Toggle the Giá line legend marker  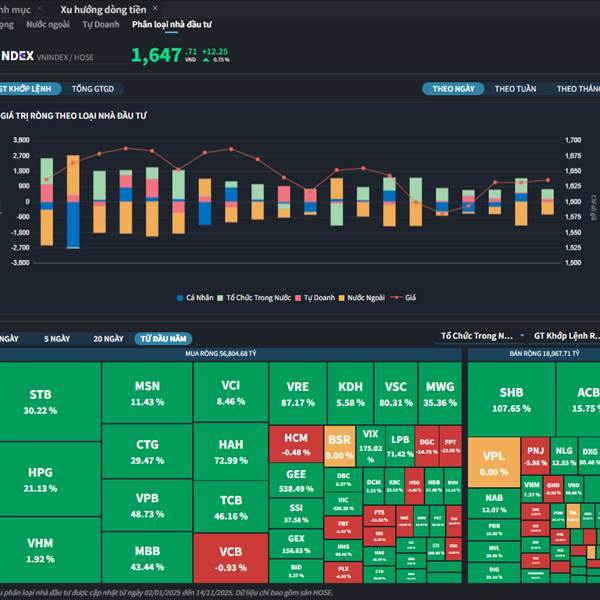click(397, 297)
